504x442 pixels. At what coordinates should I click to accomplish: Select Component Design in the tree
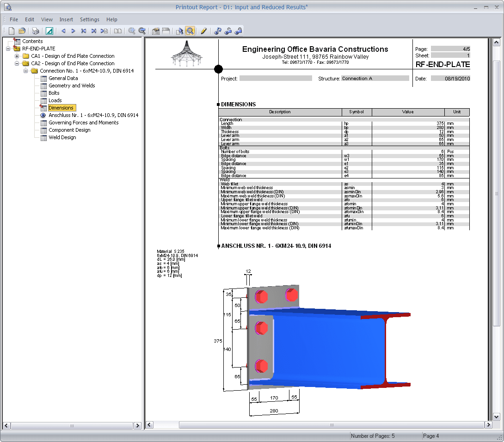pyautogui.click(x=69, y=130)
